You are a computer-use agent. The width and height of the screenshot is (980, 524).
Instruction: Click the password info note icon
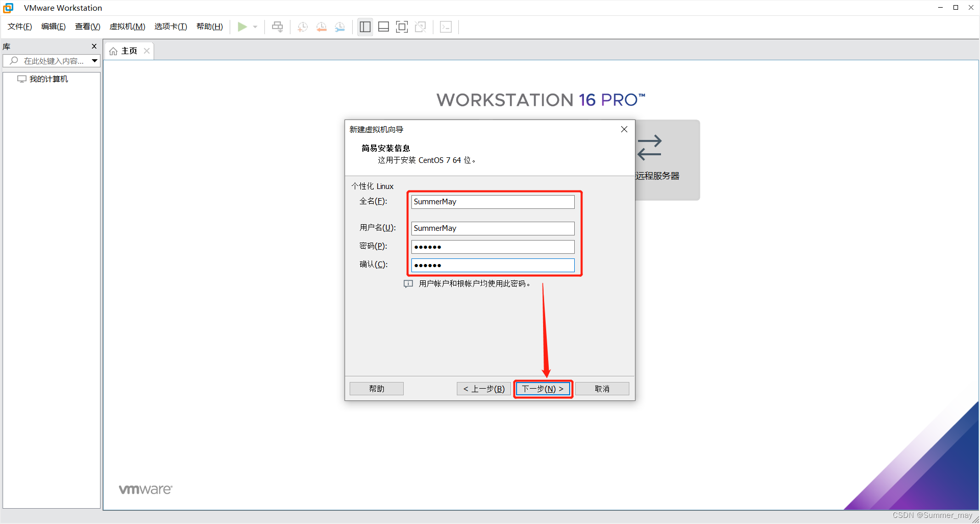408,284
